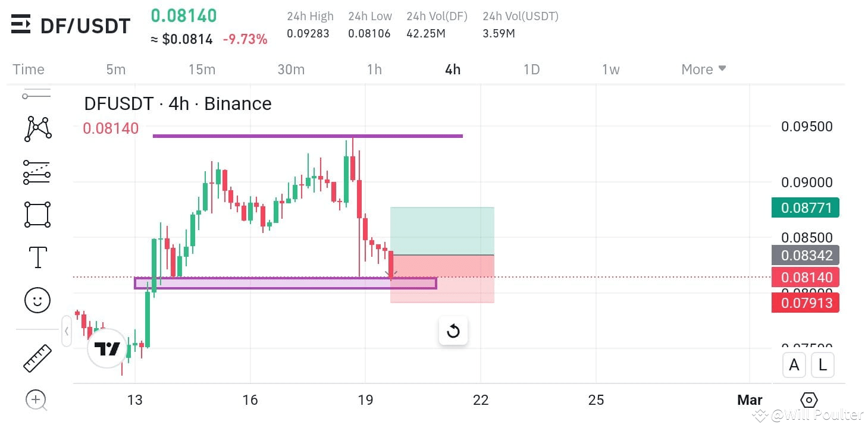Open the More timeframes dropdown

703,69
